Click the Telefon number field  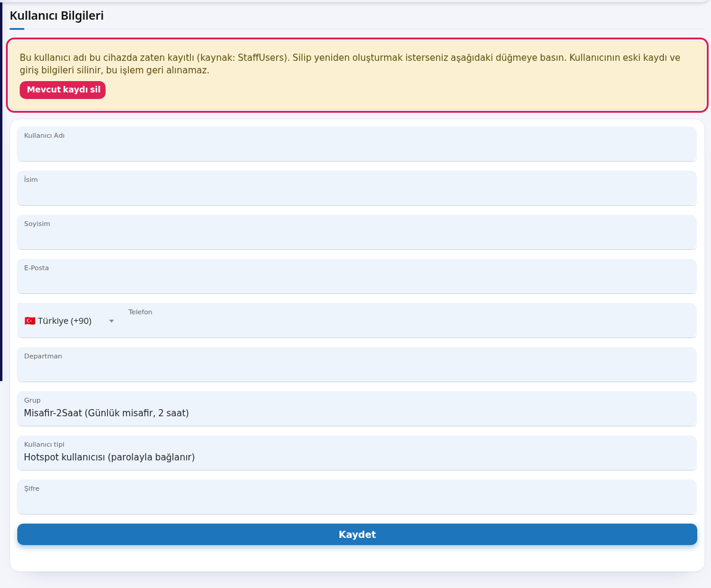point(409,320)
